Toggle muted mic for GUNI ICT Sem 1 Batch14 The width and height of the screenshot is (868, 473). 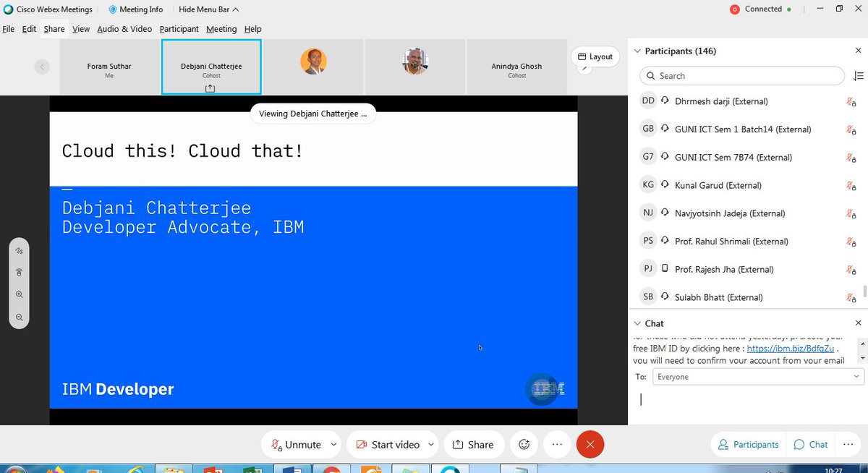(x=851, y=129)
